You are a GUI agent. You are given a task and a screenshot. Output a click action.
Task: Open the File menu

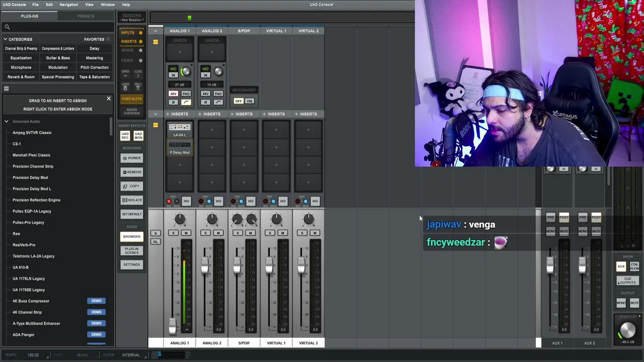pyautogui.click(x=35, y=5)
